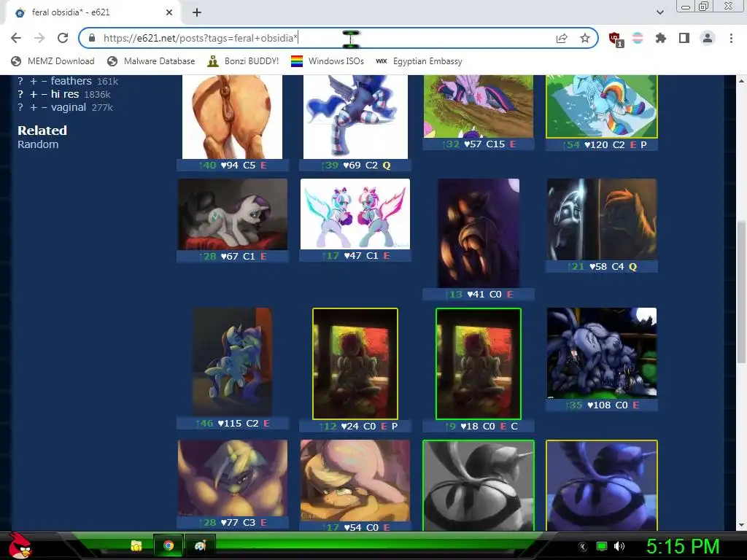
Task: Click the scrollbar up arrow
Action: [x=742, y=81]
